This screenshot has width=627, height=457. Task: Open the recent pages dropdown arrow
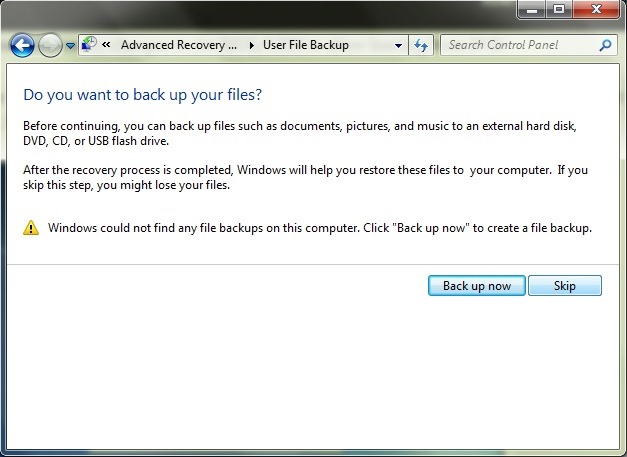click(70, 46)
